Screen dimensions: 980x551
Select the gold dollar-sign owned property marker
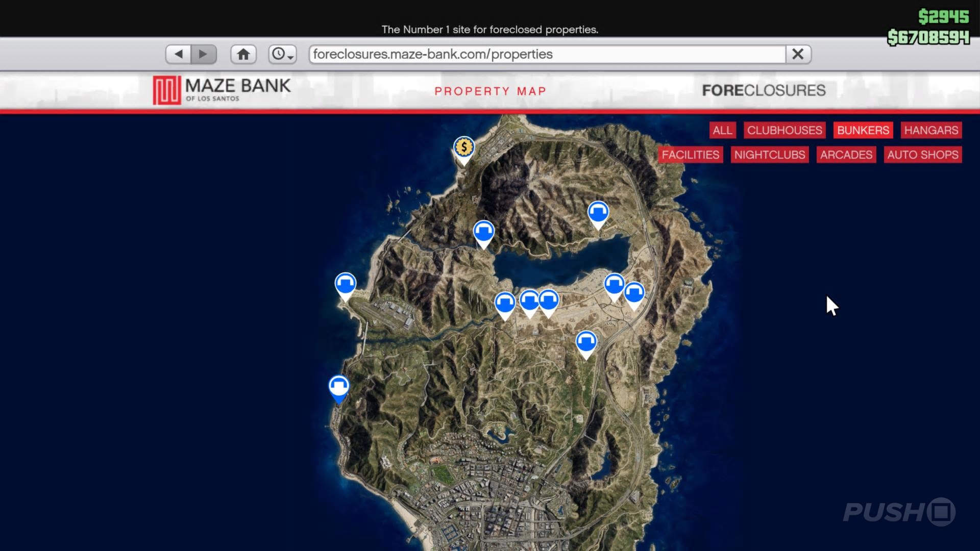[463, 148]
